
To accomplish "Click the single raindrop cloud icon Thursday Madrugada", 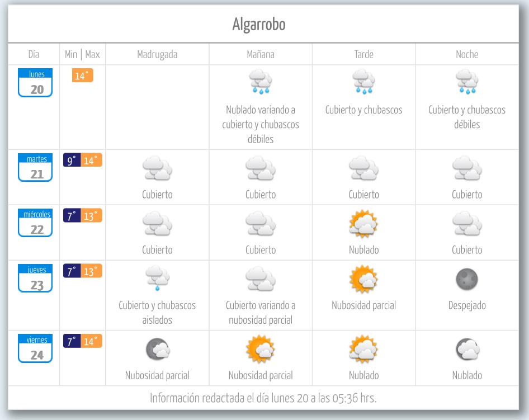I will coord(157,278).
